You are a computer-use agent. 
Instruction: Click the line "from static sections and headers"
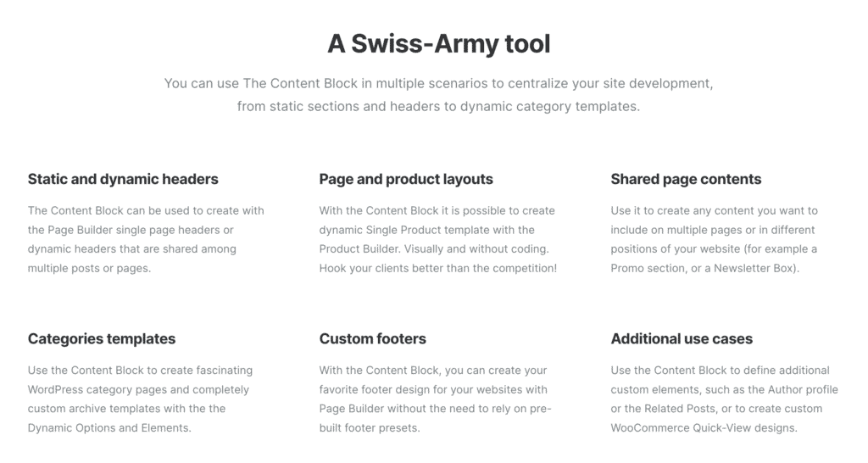438,106
